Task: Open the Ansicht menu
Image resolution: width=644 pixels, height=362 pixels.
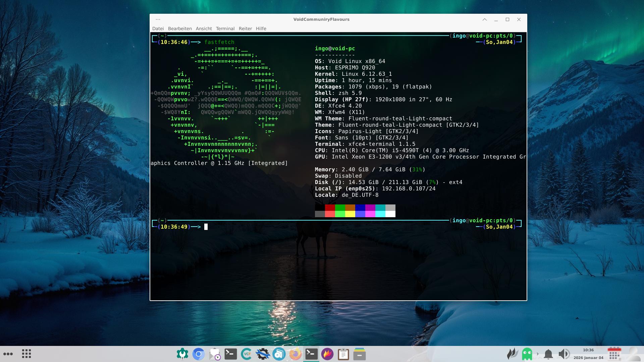Action: point(204,28)
